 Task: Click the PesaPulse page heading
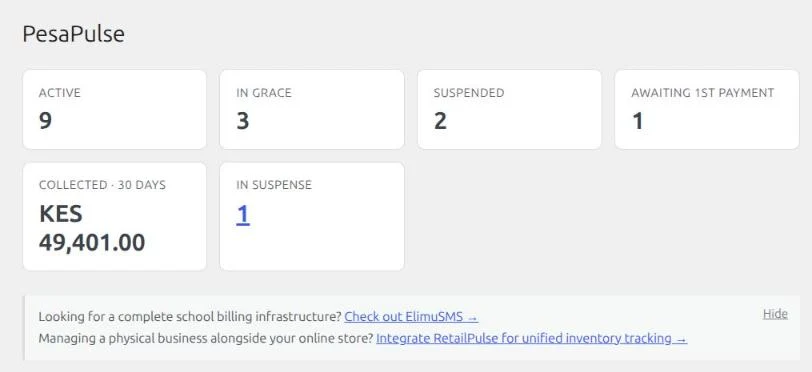[x=74, y=34]
